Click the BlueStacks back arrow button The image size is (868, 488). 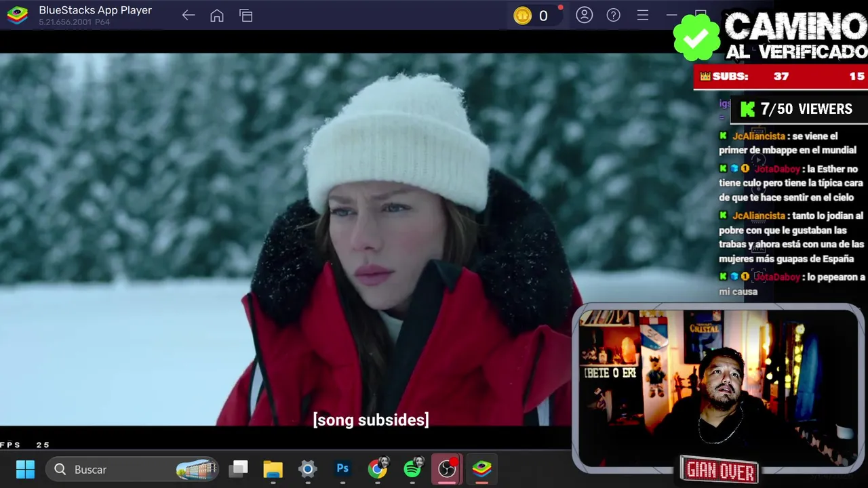(x=189, y=16)
